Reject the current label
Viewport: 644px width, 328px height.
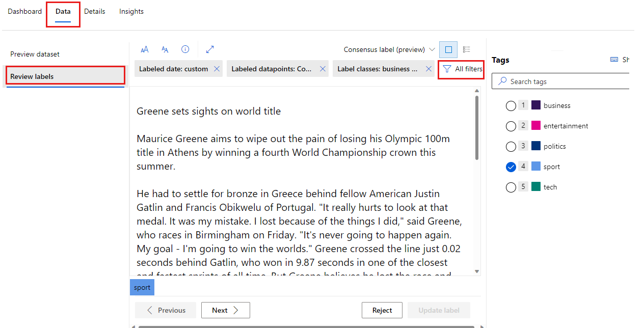coord(382,310)
